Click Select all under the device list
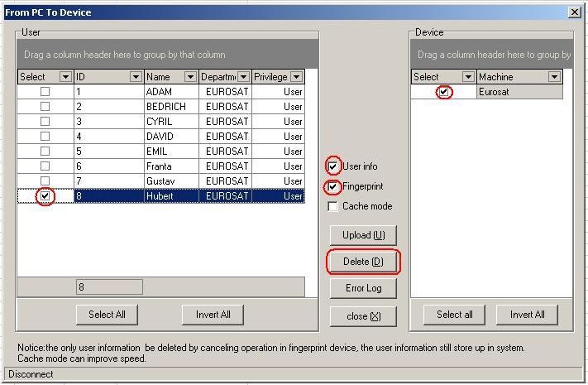The image size is (588, 385). pyautogui.click(x=455, y=315)
